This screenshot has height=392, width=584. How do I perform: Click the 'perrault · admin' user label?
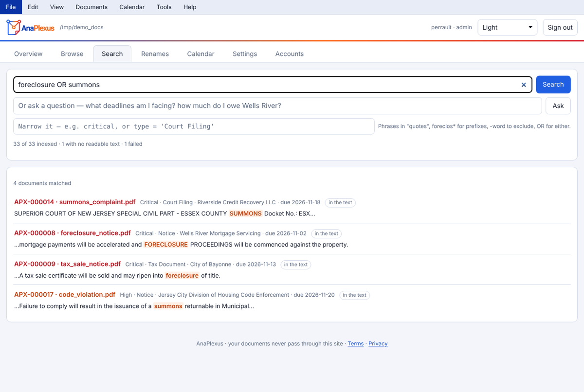[x=452, y=27]
